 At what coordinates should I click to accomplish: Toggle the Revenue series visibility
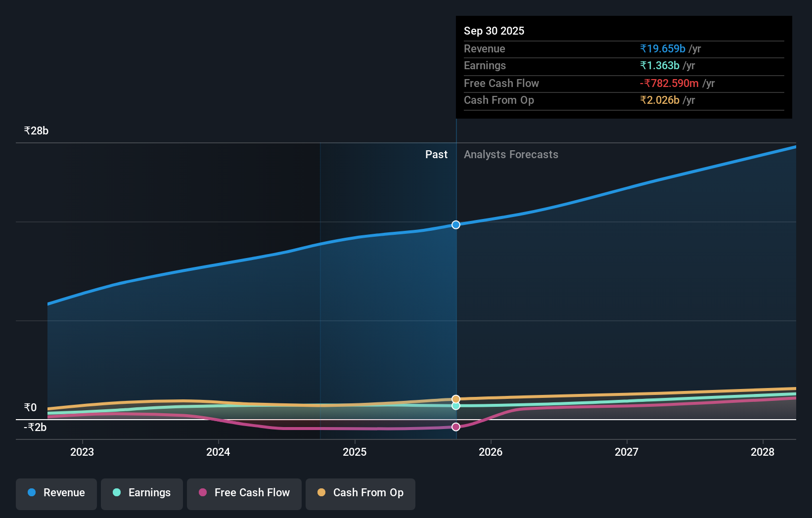click(56, 493)
